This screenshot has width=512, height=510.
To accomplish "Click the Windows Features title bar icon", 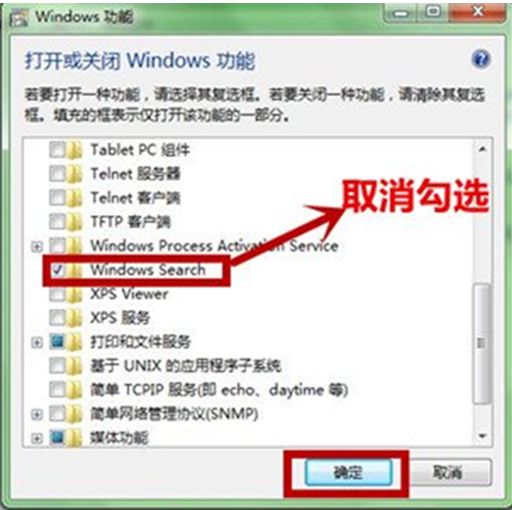I will pyautogui.click(x=19, y=17).
